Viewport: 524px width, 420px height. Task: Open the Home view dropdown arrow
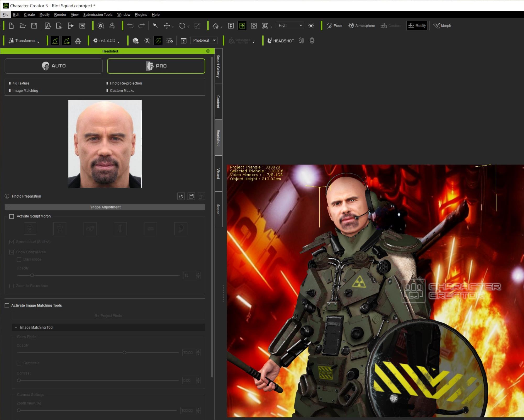tap(222, 27)
